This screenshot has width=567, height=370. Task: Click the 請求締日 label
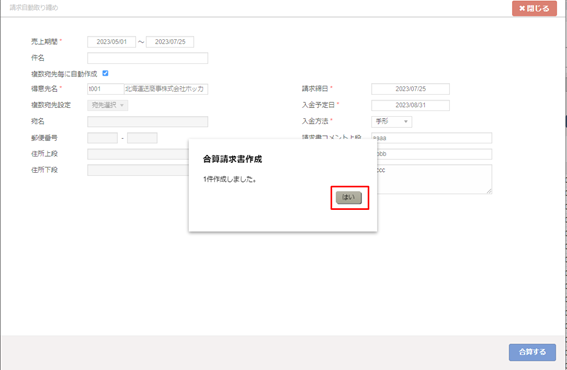(x=315, y=89)
